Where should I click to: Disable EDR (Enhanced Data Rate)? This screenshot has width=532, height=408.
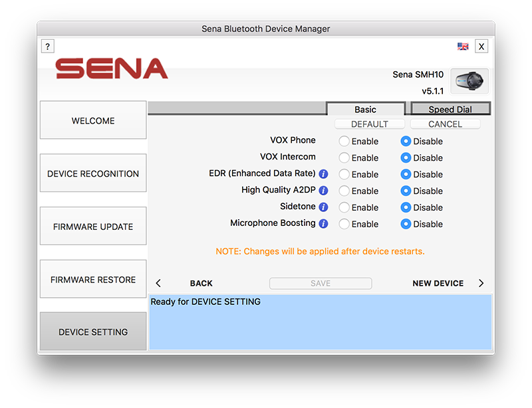406,174
